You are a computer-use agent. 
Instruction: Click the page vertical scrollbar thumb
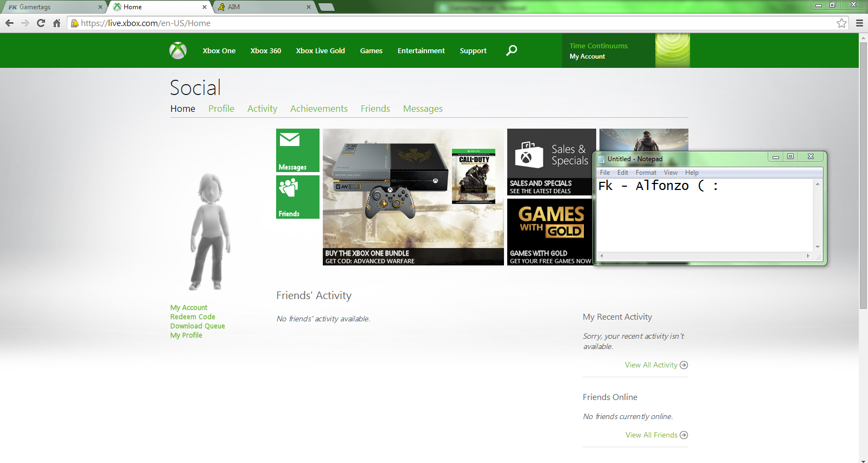863,175
